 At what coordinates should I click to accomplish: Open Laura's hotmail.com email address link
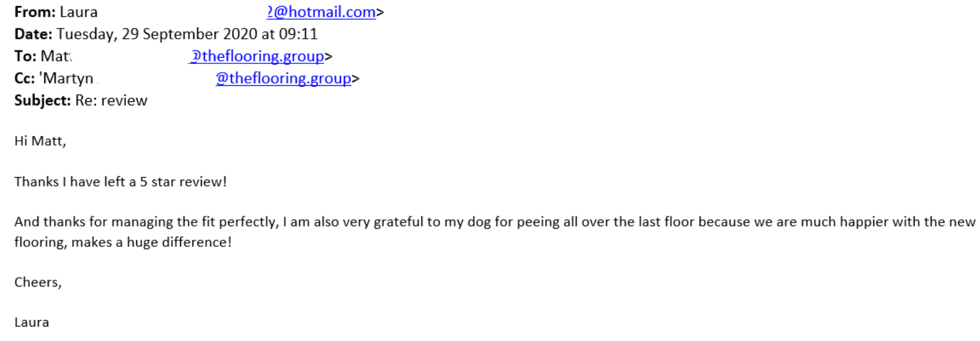click(321, 12)
